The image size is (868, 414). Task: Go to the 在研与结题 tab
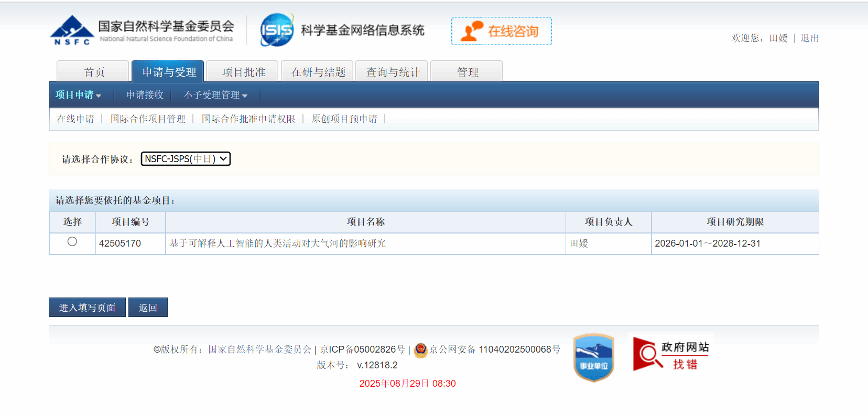click(x=318, y=72)
